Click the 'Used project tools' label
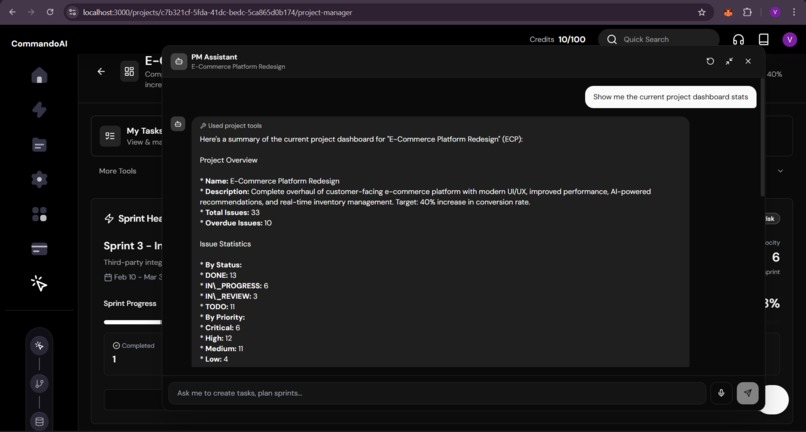Viewport: 806px width, 432px height. click(x=231, y=126)
